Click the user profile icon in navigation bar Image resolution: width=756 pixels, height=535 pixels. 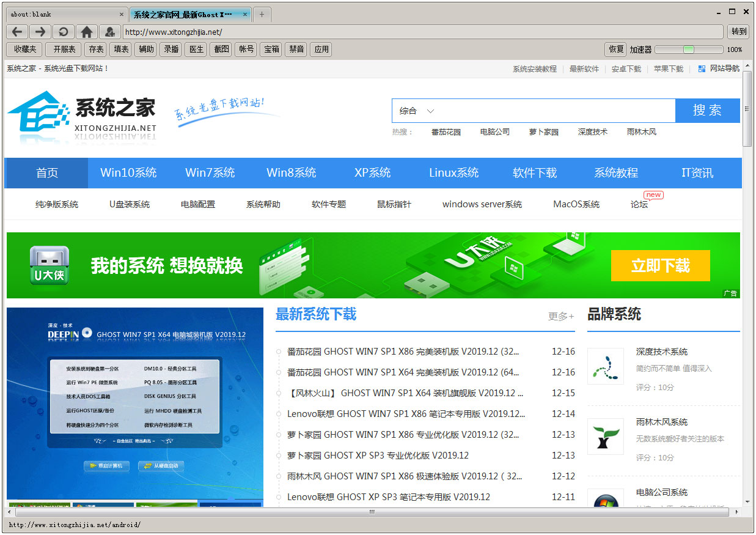[x=110, y=32]
